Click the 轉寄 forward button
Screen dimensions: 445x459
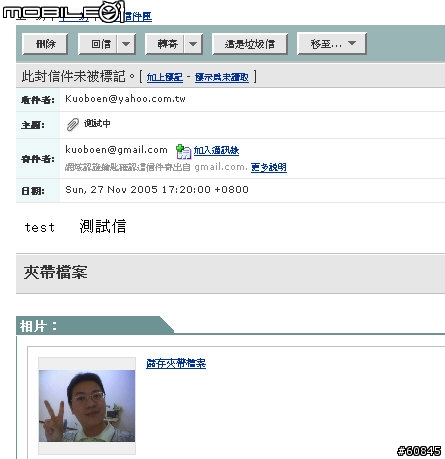tap(164, 44)
